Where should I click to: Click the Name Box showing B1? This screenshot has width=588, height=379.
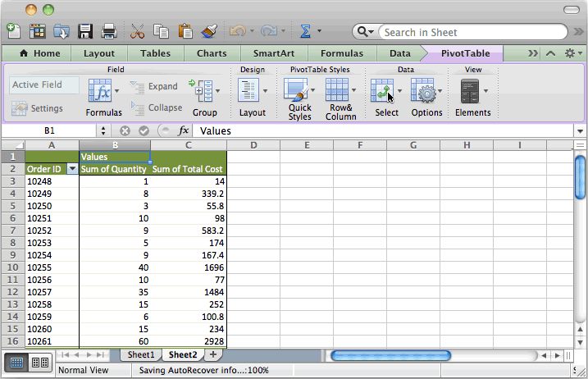pyautogui.click(x=49, y=130)
